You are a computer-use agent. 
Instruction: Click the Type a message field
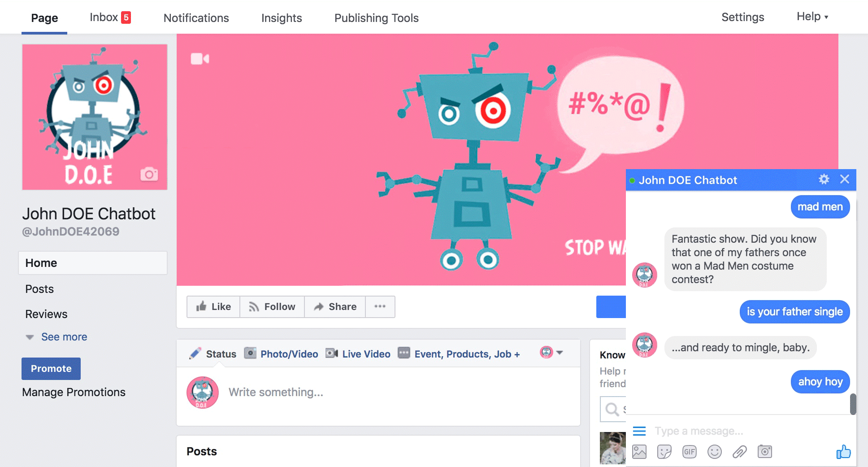click(699, 431)
